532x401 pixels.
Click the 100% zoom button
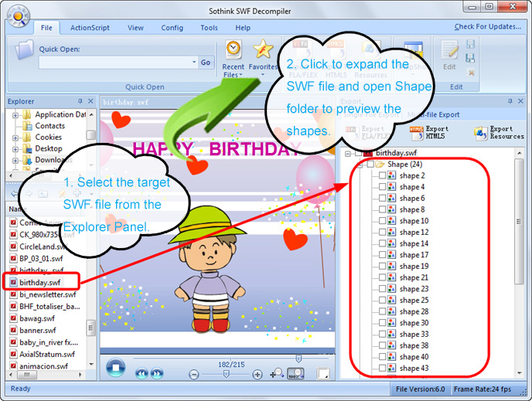click(296, 373)
